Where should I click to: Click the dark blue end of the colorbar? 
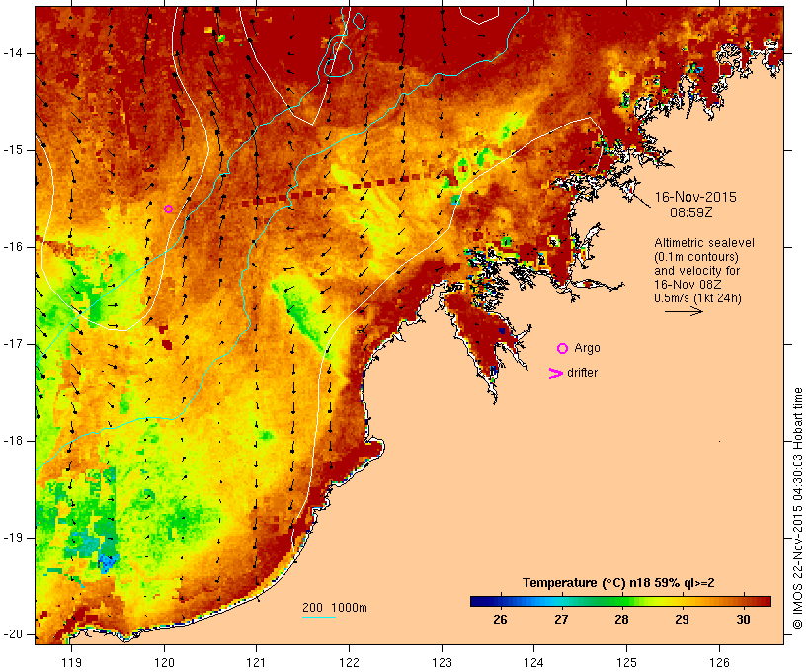pyautogui.click(x=475, y=601)
